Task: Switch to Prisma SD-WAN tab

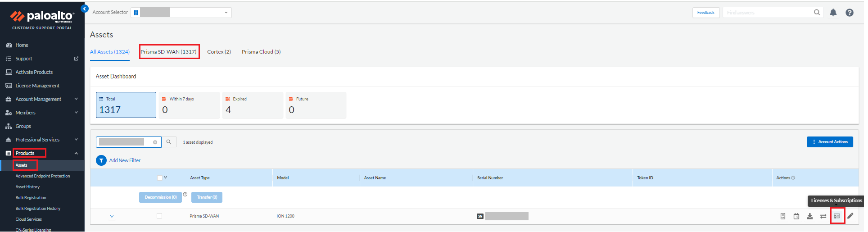Action: click(168, 52)
